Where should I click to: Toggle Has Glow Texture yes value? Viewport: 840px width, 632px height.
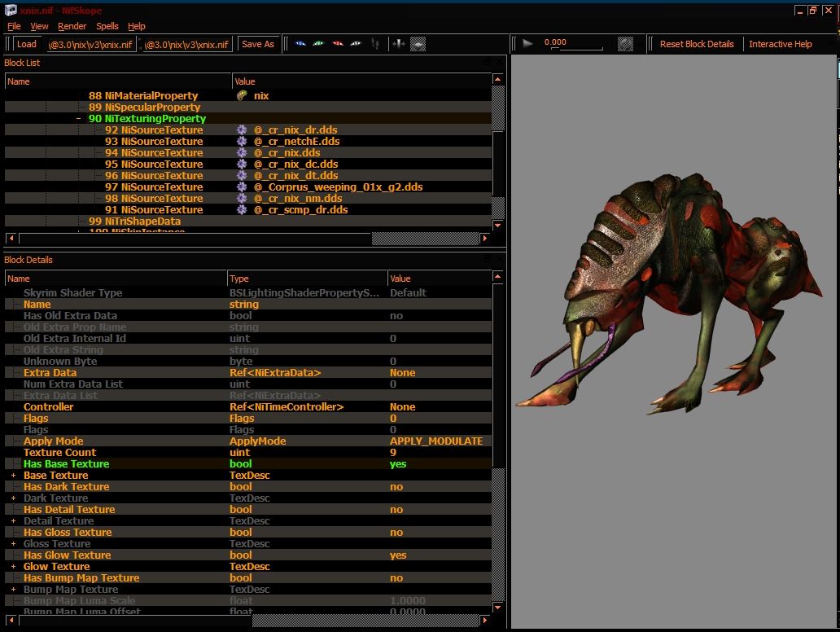[398, 555]
